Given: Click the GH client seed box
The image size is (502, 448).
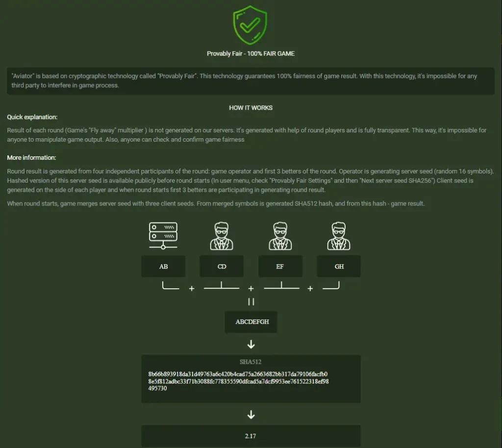Looking at the screenshot, I should point(339,266).
